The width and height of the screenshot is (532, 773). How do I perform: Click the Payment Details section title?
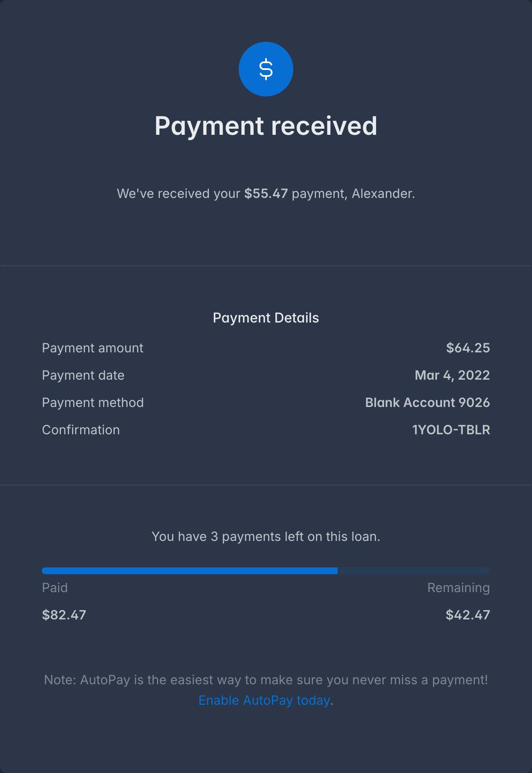click(x=266, y=318)
